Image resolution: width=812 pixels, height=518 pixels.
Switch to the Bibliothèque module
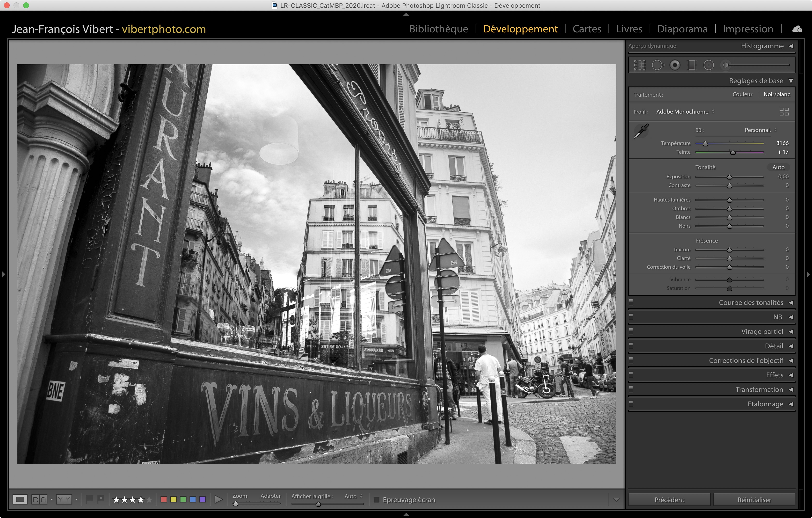coord(438,29)
